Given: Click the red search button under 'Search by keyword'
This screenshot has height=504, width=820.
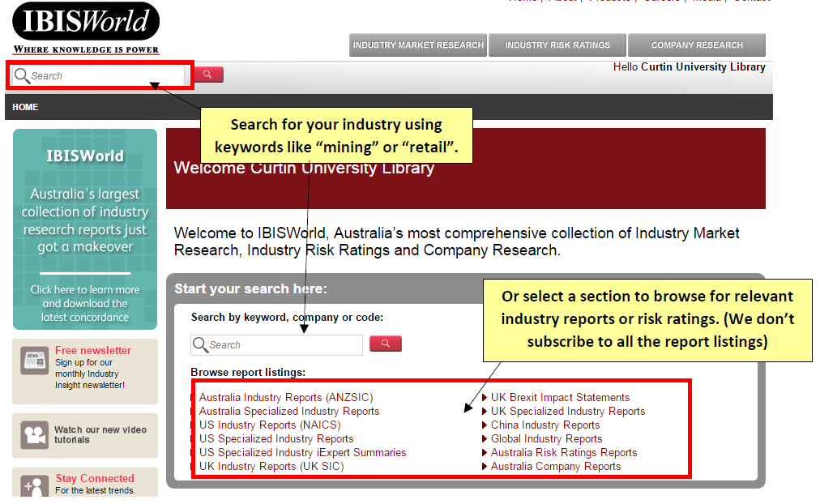Looking at the screenshot, I should [386, 344].
